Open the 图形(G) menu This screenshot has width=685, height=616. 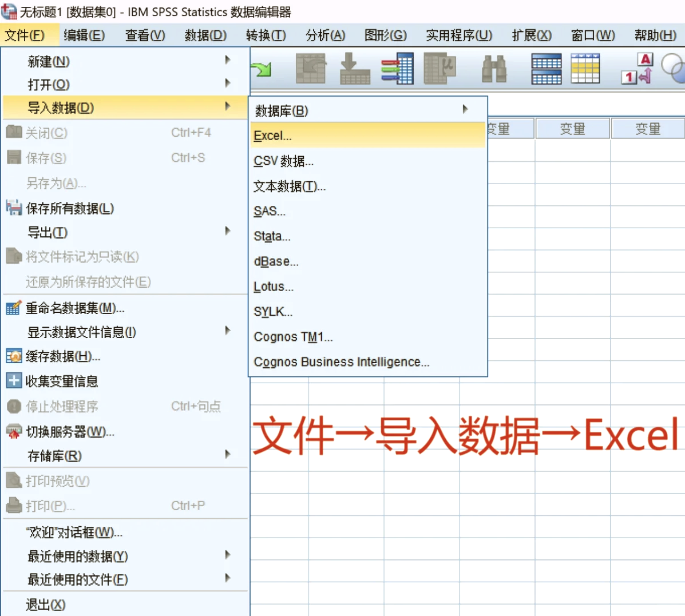385,35
